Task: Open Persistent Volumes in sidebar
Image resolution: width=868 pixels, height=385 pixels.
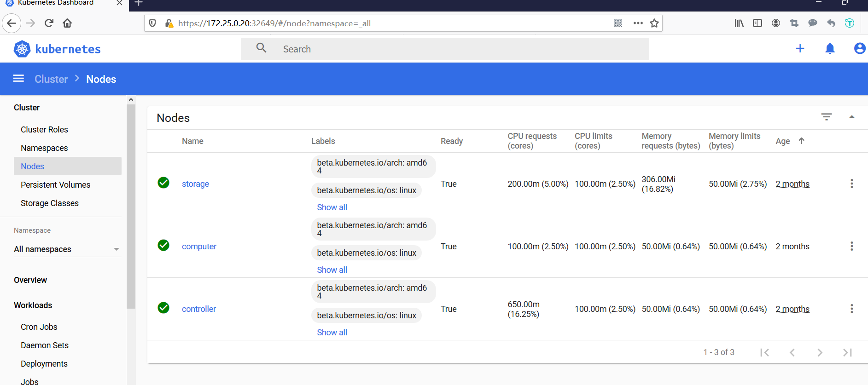Action: (55, 184)
